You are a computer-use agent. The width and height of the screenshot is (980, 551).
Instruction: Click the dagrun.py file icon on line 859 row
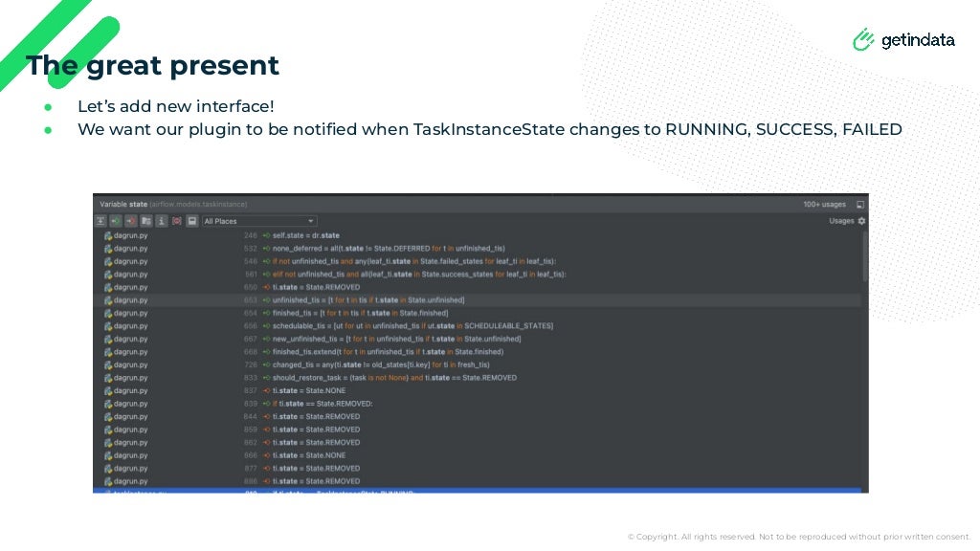107,430
